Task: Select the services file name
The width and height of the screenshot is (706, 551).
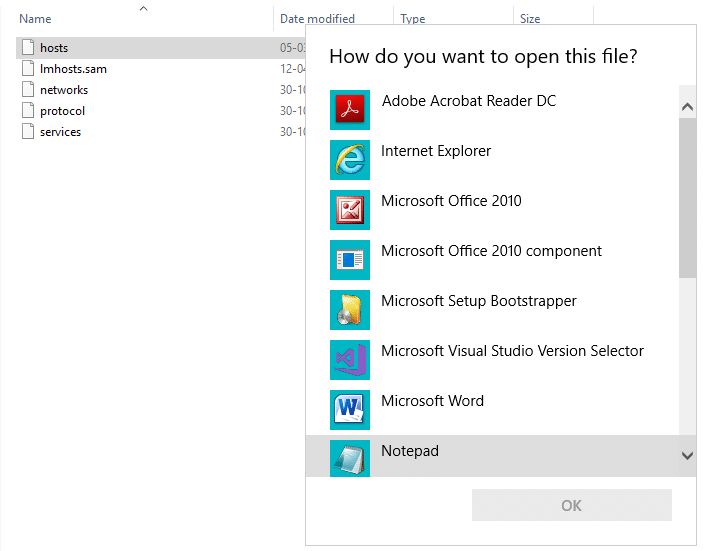Action: [x=60, y=132]
